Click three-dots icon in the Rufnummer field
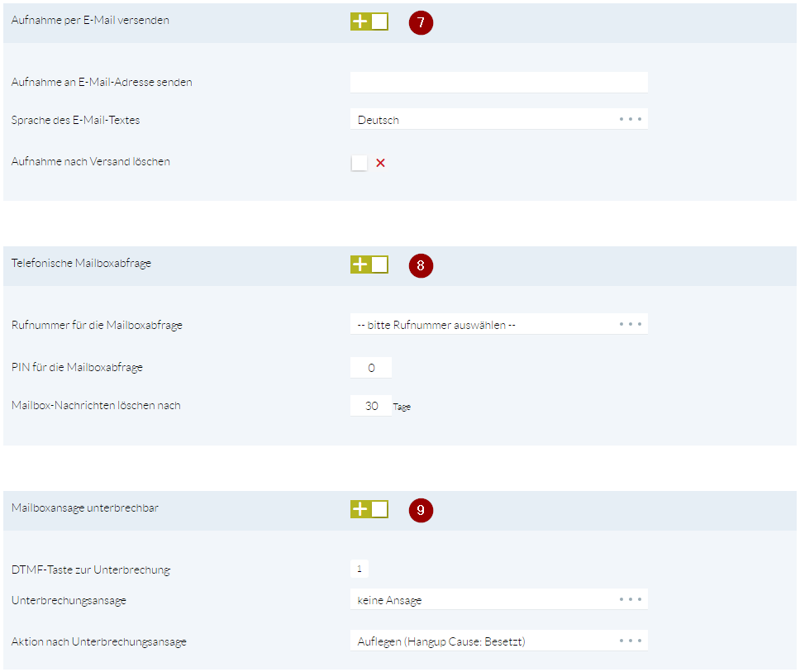The width and height of the screenshot is (800, 672). tap(631, 324)
